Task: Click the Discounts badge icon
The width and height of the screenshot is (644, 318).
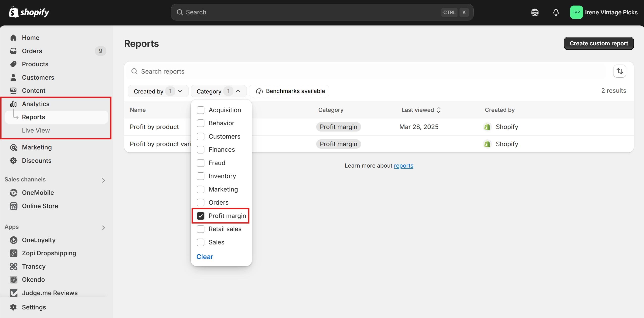Action: pos(13,161)
